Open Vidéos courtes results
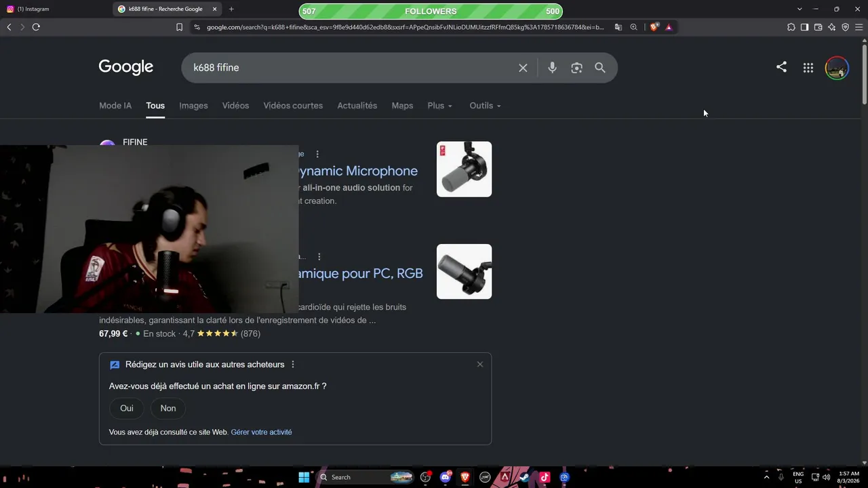The image size is (868, 488). (293, 106)
